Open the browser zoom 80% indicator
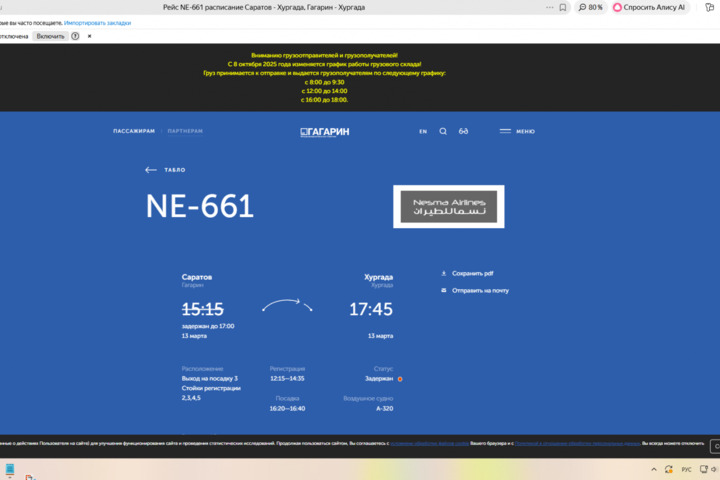 [x=590, y=7]
